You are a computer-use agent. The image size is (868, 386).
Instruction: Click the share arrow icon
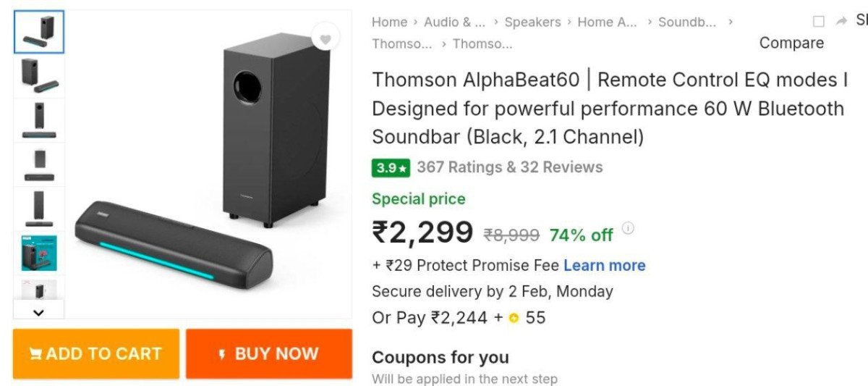(x=841, y=22)
